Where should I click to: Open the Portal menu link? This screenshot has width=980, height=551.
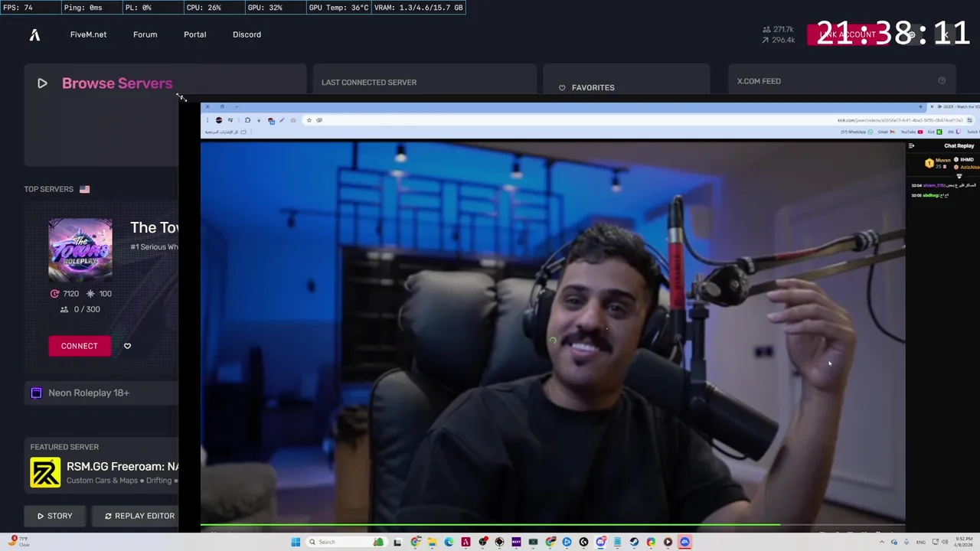coord(194,34)
